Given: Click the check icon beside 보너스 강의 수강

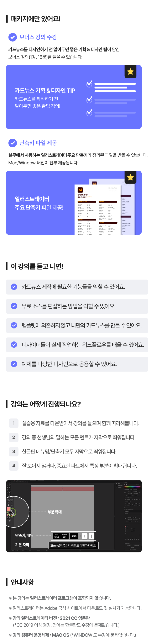Looking at the screenshot, I should [12, 37].
